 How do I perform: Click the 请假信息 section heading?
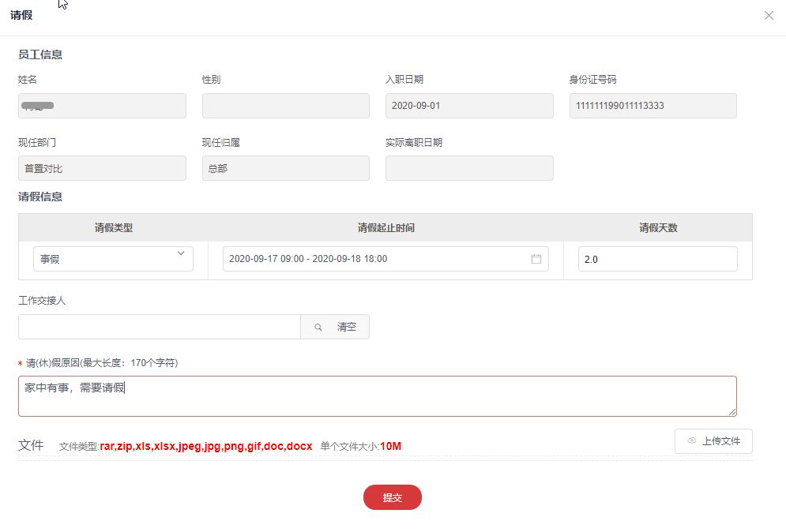click(40, 197)
